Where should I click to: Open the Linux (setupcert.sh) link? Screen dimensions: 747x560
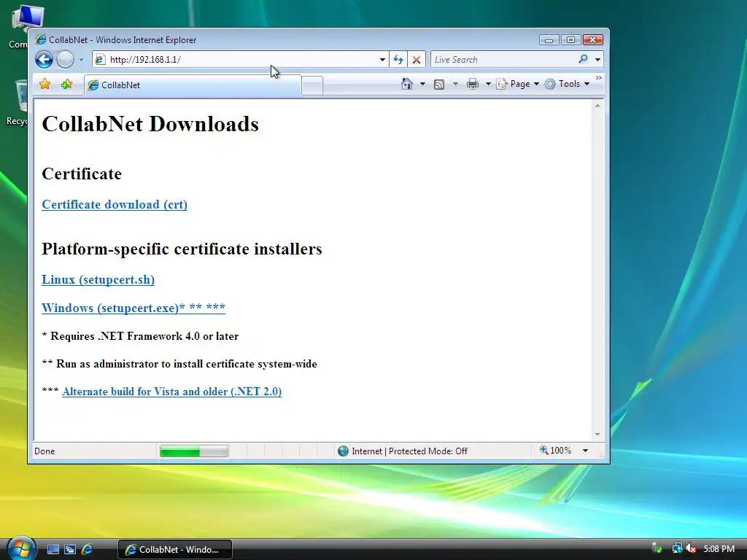(x=98, y=279)
